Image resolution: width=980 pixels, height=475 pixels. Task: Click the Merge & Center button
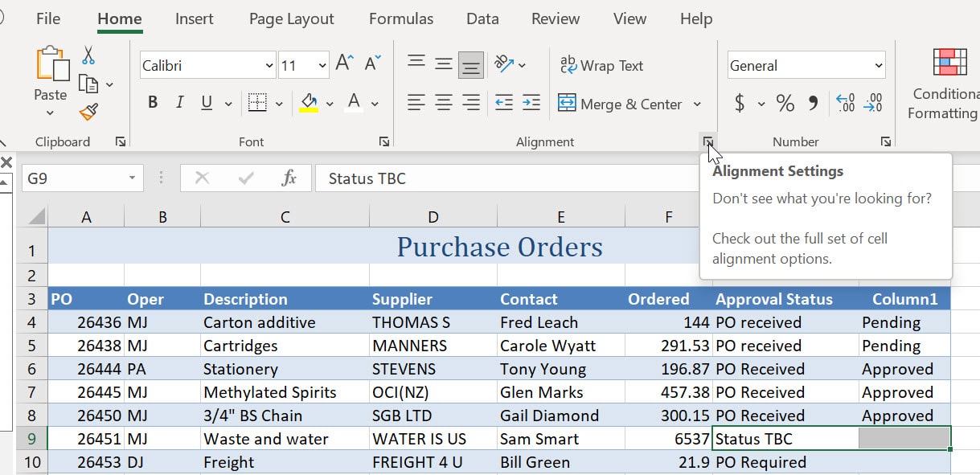tap(621, 104)
